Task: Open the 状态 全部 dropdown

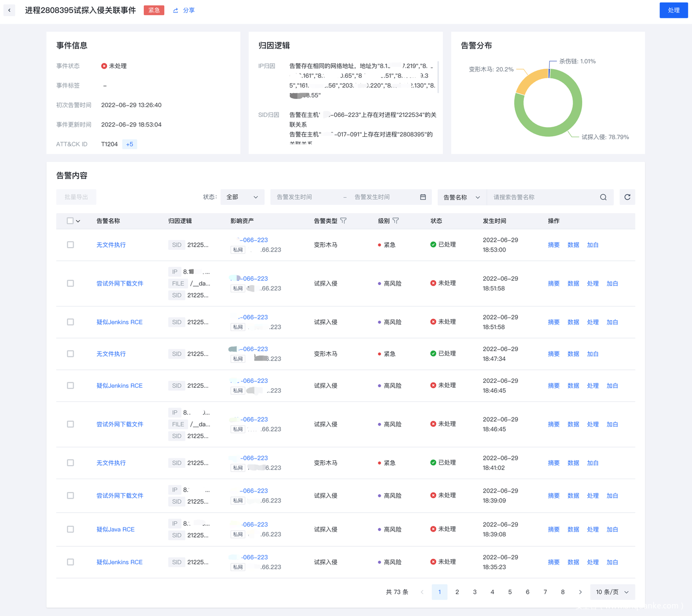Action: 242,197
